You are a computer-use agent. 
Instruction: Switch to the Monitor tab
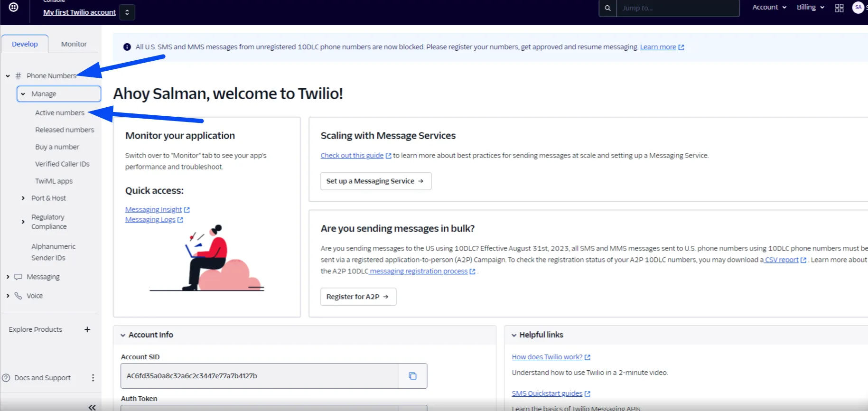[x=74, y=44]
